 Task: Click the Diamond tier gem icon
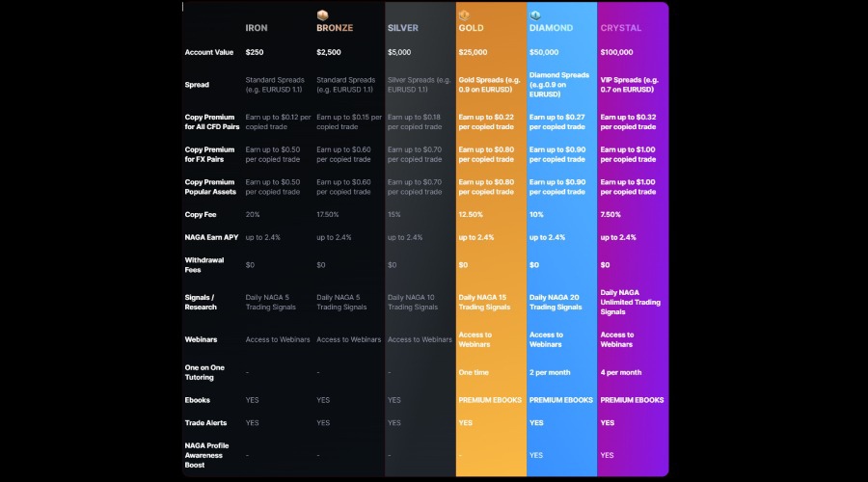click(534, 14)
